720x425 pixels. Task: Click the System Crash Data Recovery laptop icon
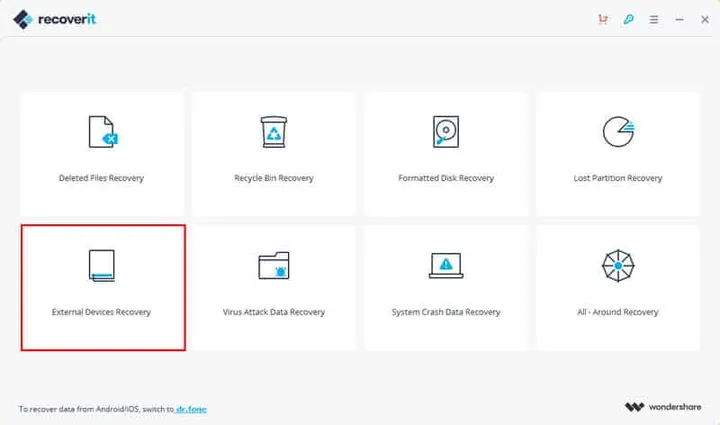pyautogui.click(x=446, y=265)
